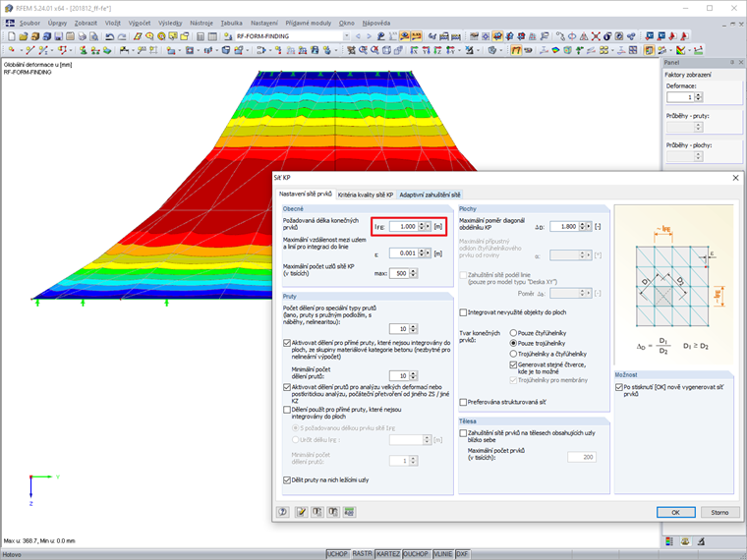Image resolution: width=747 pixels, height=560 pixels.
Task: Click the colored diagonal results scale icon
Action: point(681,50)
